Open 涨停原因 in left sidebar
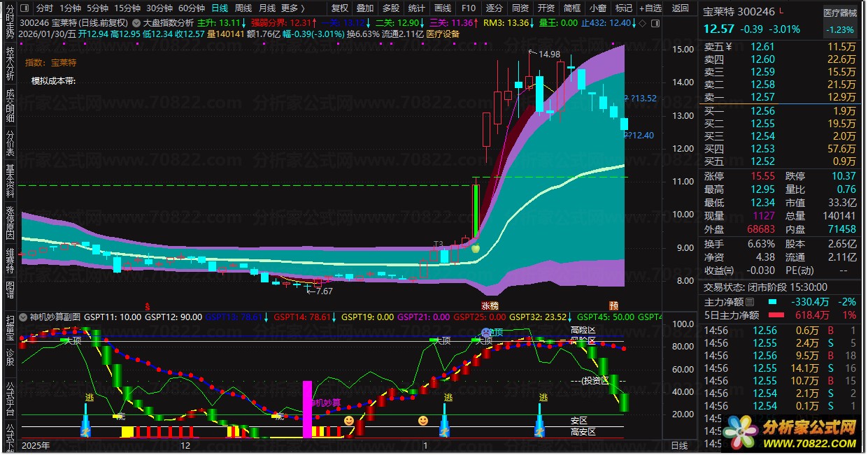Screen dimensions: 868x455 [10, 224]
